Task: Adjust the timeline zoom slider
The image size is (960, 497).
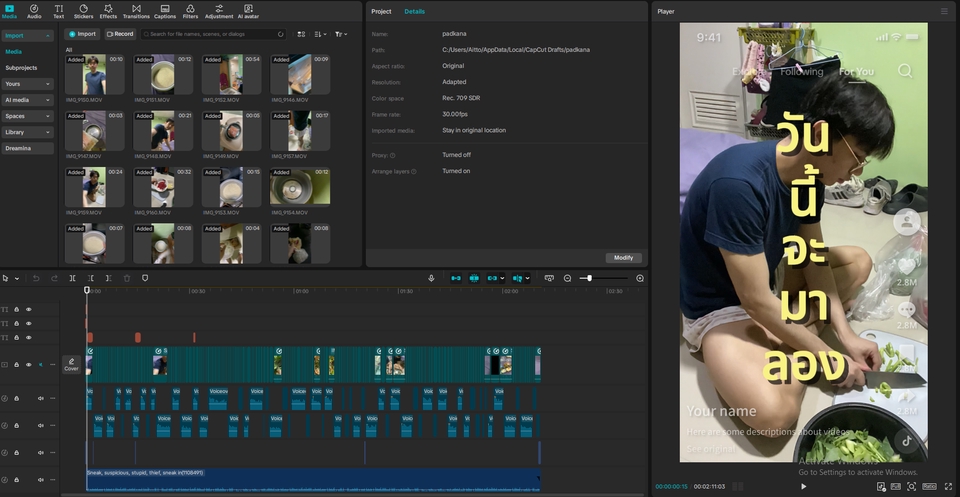Action: coord(589,278)
